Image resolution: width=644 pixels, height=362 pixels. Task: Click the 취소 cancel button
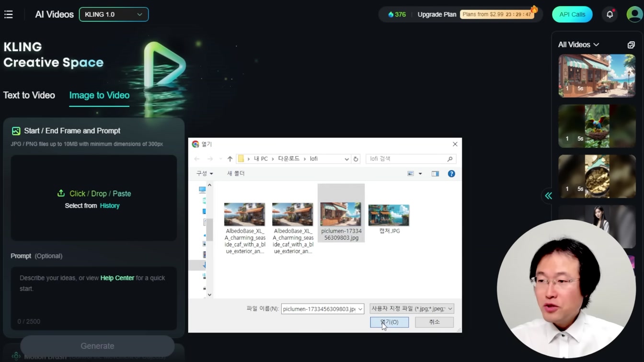pos(434,322)
